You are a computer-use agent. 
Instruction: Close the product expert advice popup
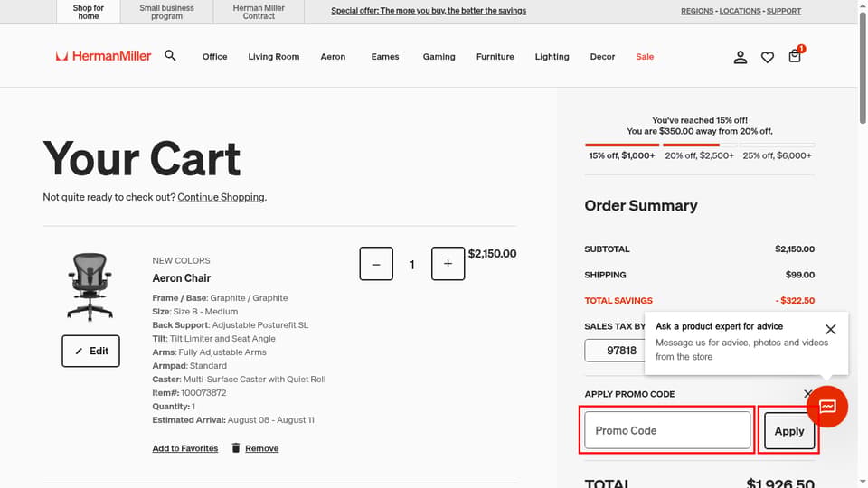(830, 329)
